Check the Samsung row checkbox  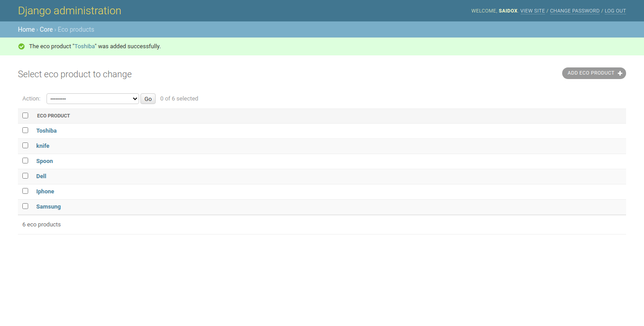25,206
